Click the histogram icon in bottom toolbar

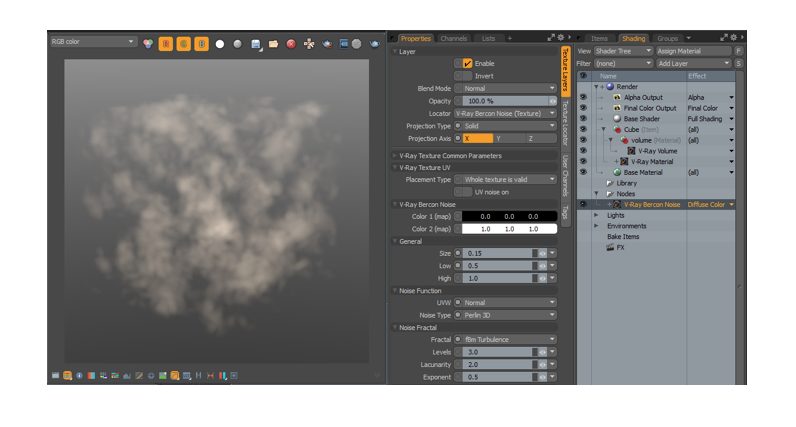tap(127, 376)
